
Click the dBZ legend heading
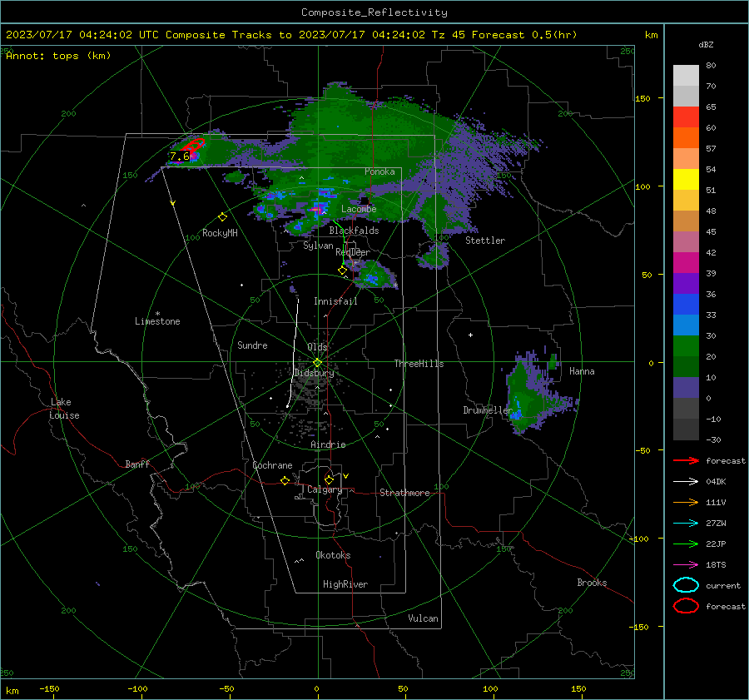tap(706, 45)
